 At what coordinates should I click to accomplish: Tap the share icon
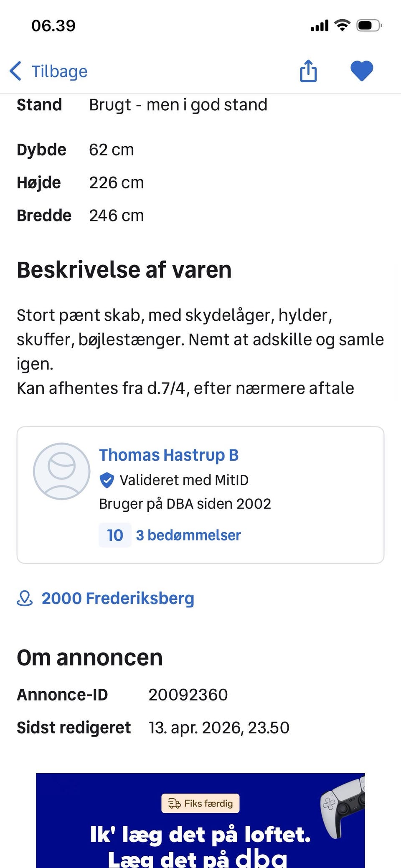coord(308,71)
